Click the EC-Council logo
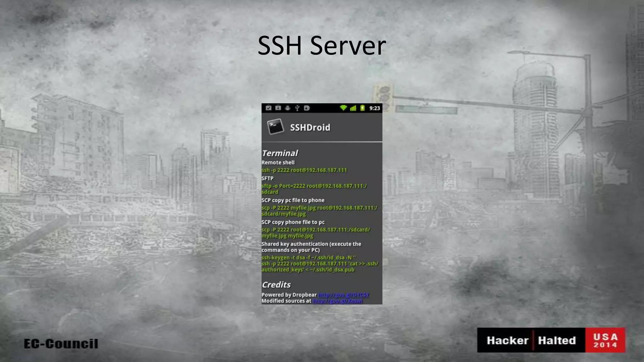 [61, 344]
